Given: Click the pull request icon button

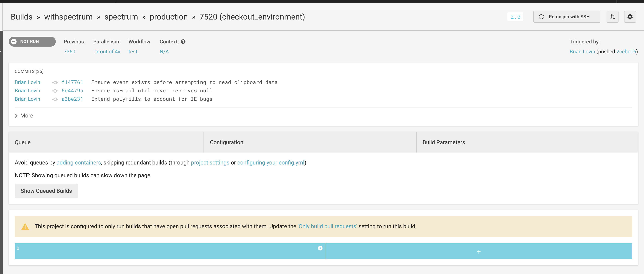Looking at the screenshot, I should (612, 17).
